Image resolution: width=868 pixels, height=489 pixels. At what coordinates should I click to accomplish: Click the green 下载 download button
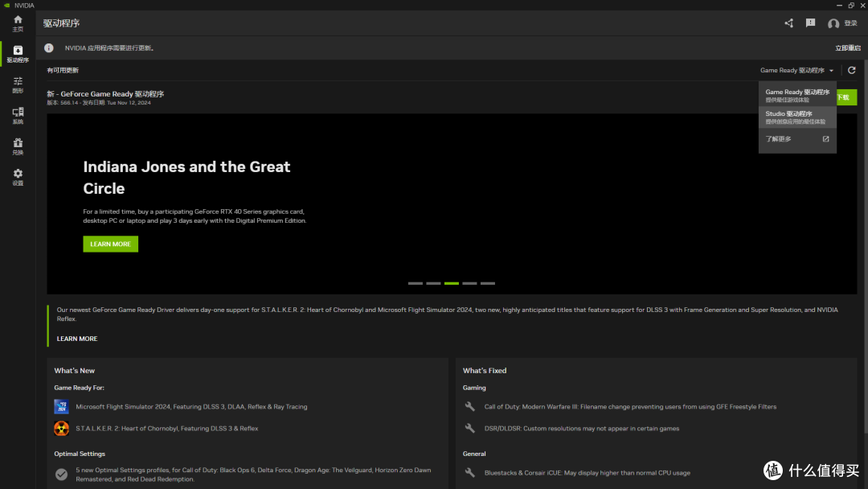[x=846, y=97]
